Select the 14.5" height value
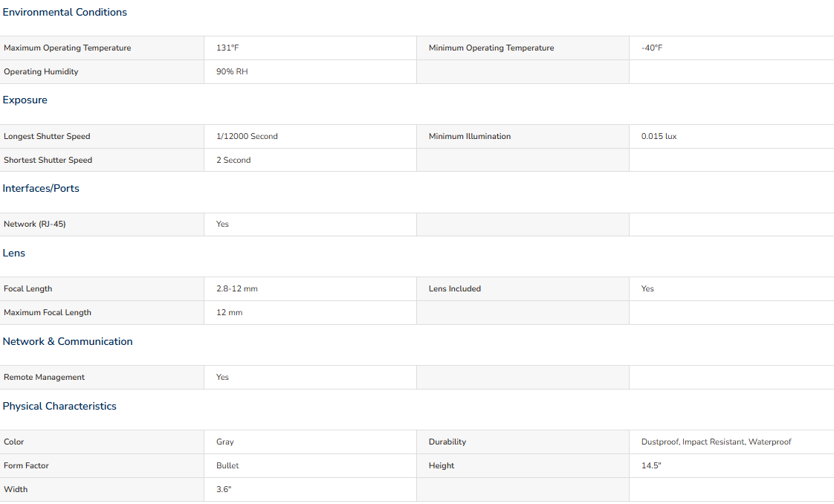 click(x=651, y=466)
